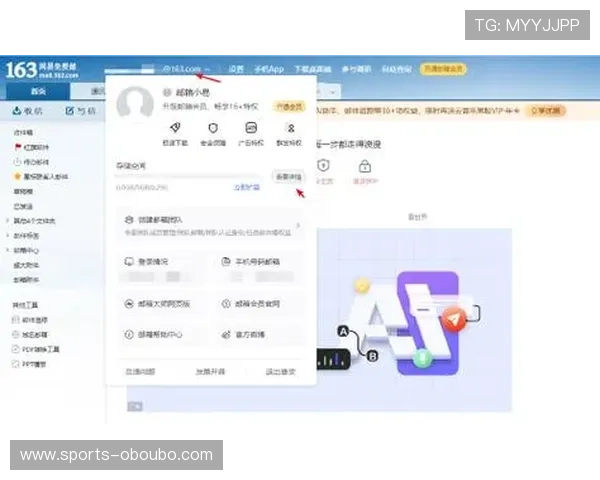
Task: Open the PDF conversion tool in sidebar
Action: point(36,349)
